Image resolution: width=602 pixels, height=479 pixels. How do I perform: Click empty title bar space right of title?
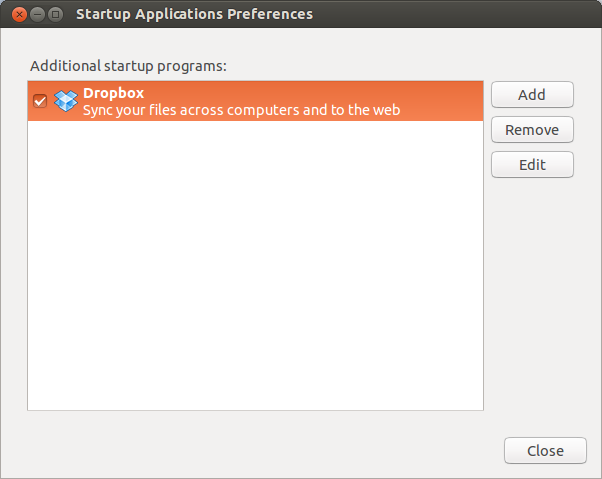[450, 15]
